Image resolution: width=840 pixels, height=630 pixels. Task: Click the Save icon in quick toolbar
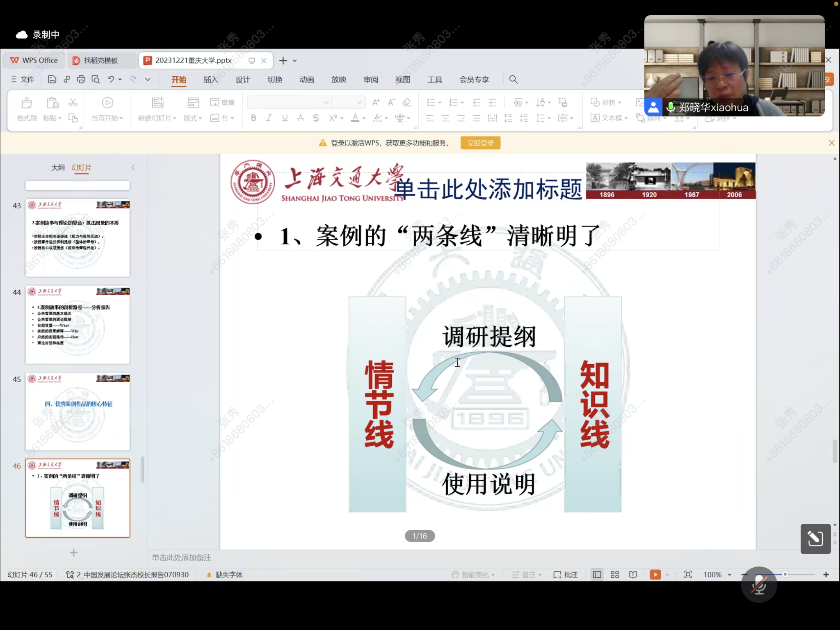(52, 80)
